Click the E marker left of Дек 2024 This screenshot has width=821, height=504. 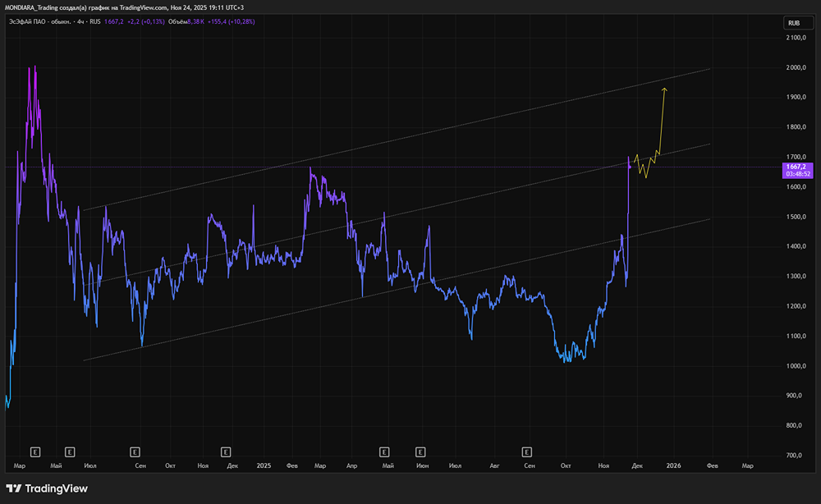226,451
